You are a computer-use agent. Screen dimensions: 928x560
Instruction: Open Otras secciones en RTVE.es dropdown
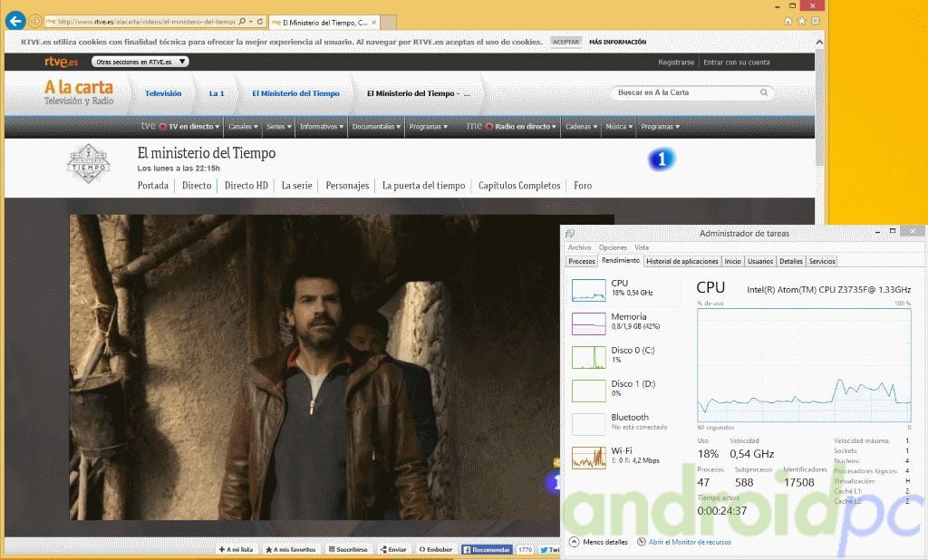(140, 62)
